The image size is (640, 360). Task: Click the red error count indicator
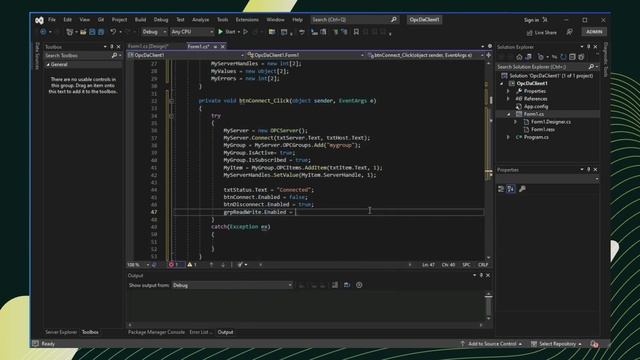point(173,264)
